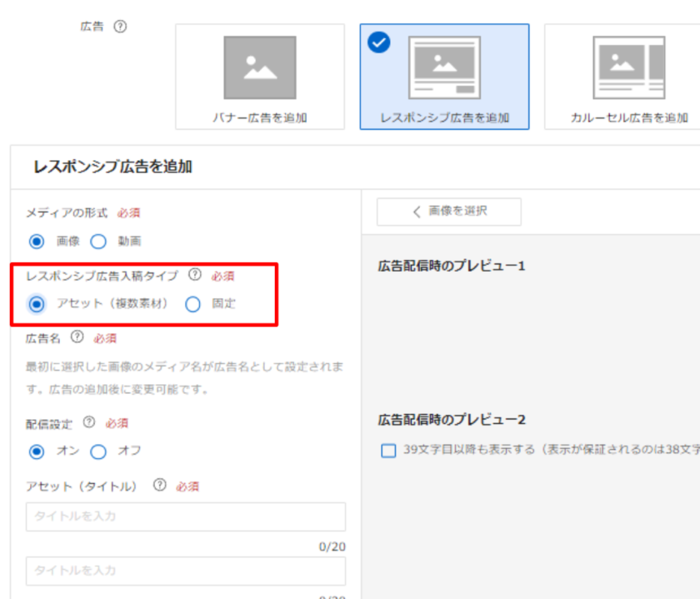The image size is (700, 599).
Task: Set 配信設定 to オフ
Action: (98, 451)
